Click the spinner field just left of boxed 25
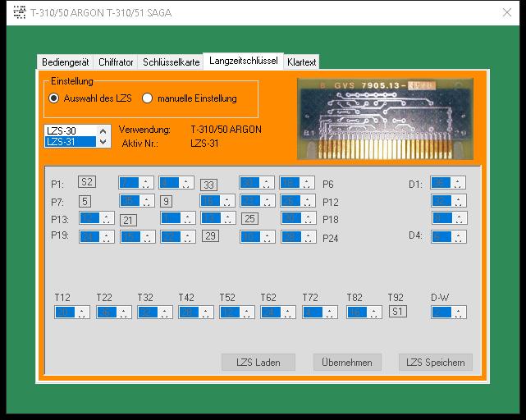 point(218,218)
